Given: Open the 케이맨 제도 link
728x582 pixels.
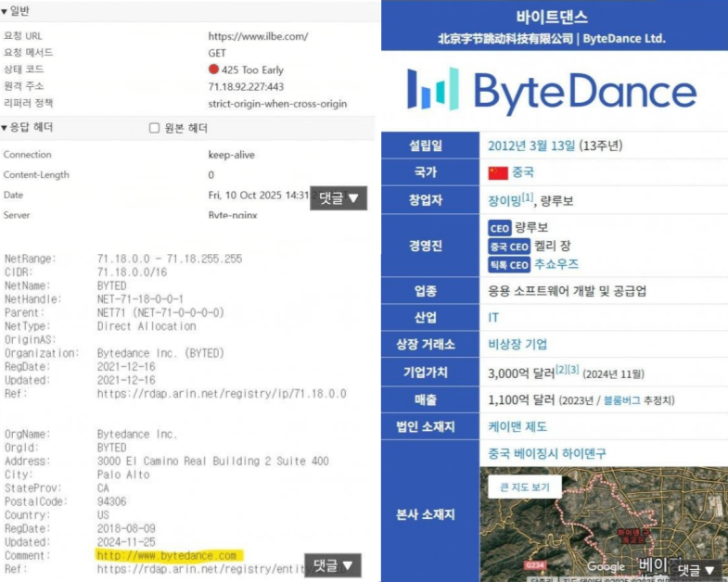Looking at the screenshot, I should click(x=517, y=426).
